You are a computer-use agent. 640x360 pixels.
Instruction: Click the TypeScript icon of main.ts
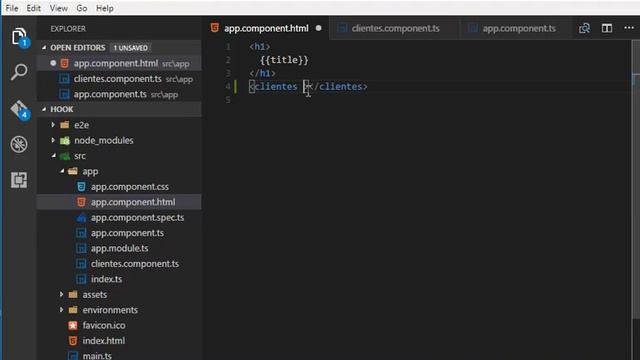coord(73,356)
